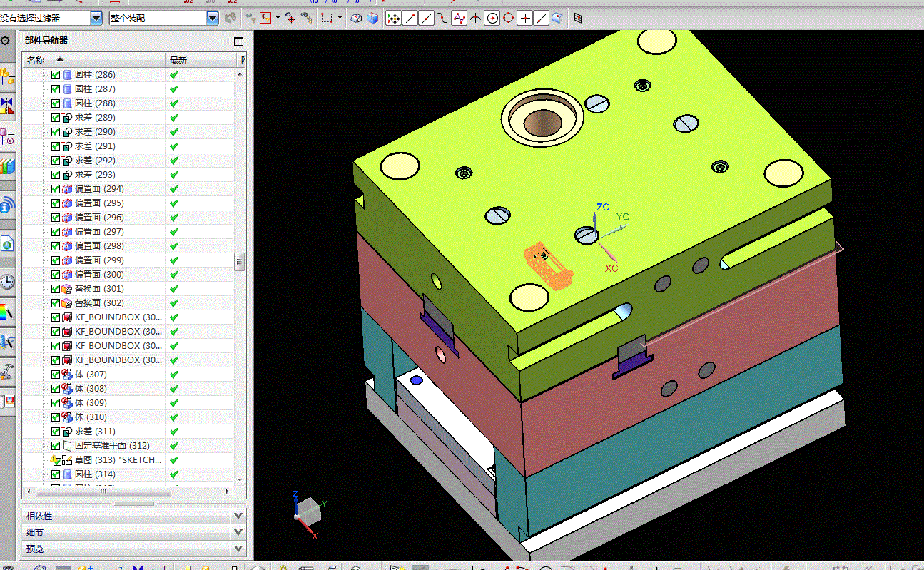Open the History clock sidebar tab
This screenshot has width=924, height=570.
tap(6, 281)
